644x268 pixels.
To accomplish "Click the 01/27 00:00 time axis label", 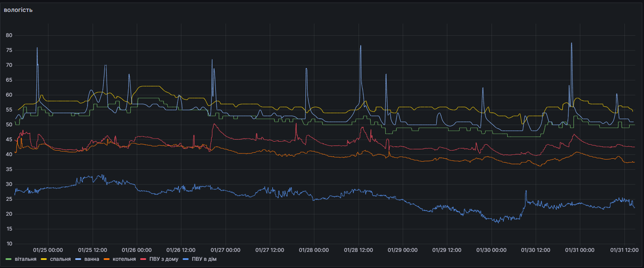I will tap(226, 250).
